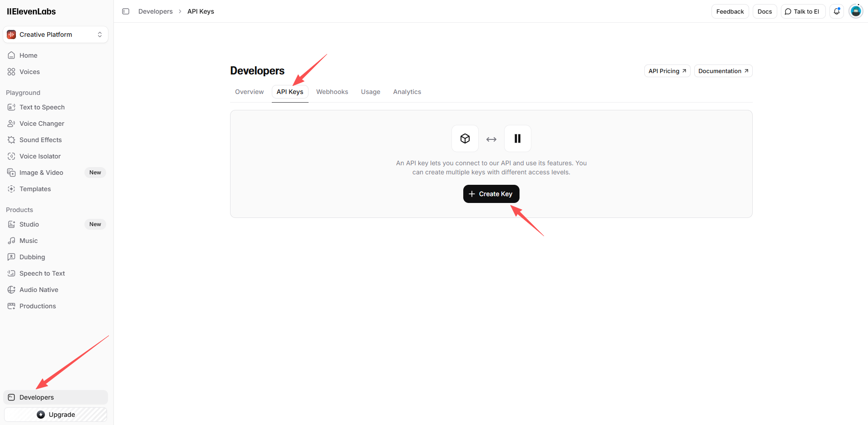868x425 pixels.
Task: Open the user profile avatar
Action: pyautogui.click(x=856, y=11)
